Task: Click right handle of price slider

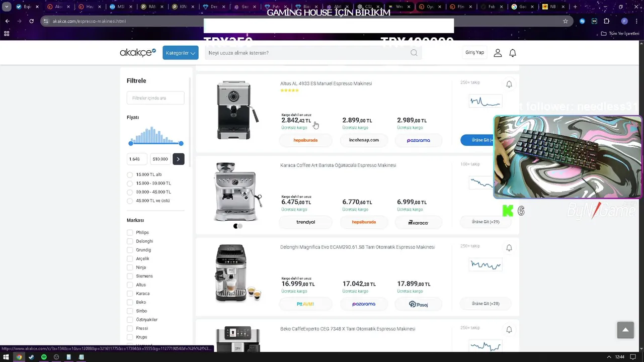Action: pyautogui.click(x=181, y=143)
